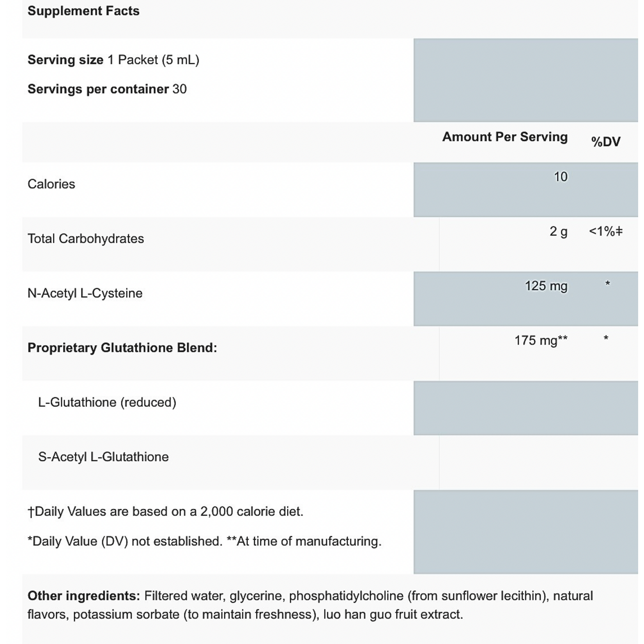Select the Calories row label
Screen dimensions: 644x644
click(51, 184)
